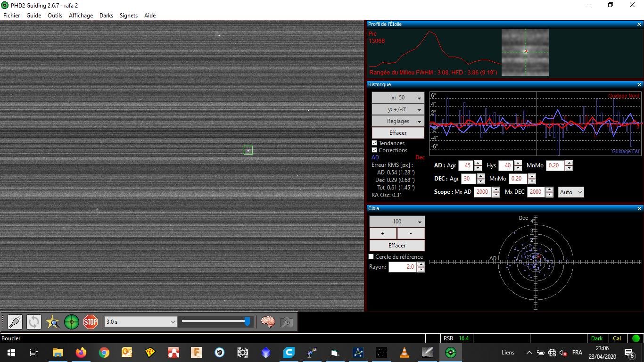Click the connect equipment icon in the toolbar
Viewport: 644px width, 362px height.
click(15, 322)
